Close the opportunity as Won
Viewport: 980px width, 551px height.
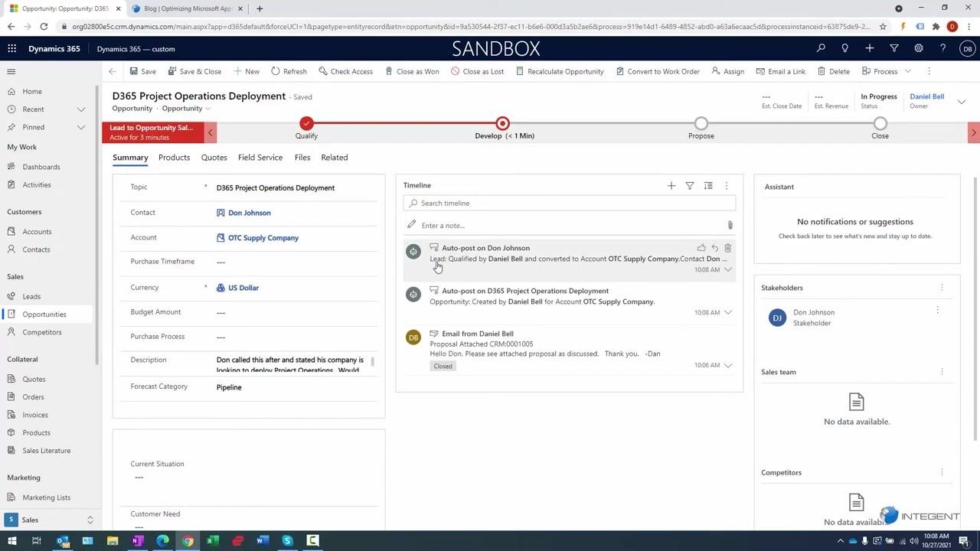click(412, 71)
